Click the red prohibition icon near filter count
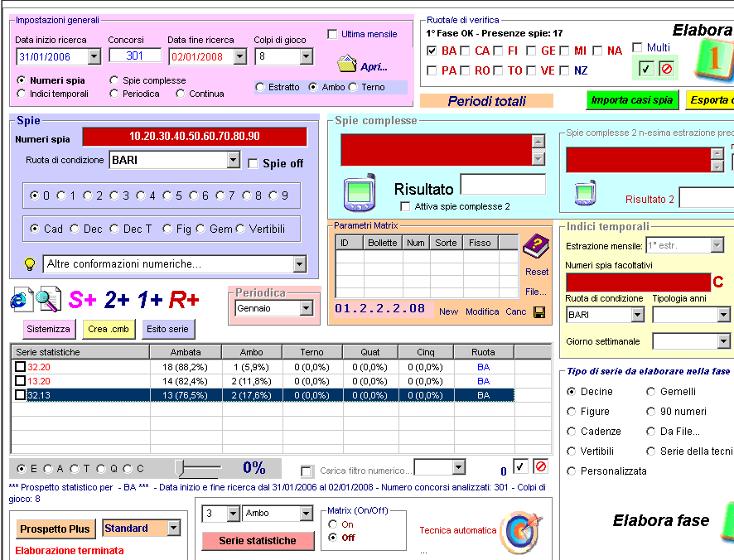Image resolution: width=734 pixels, height=560 pixels. [540, 467]
